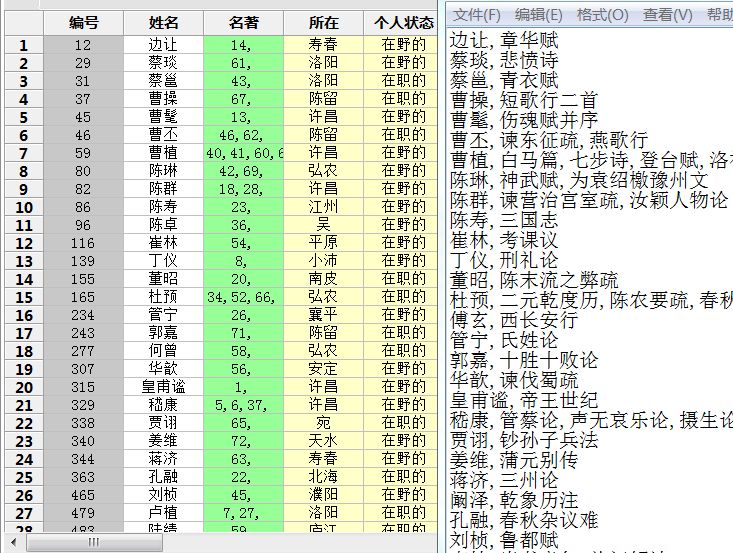The height and width of the screenshot is (553, 733).
Task: Select row header 14 in the table
Action: [24, 279]
